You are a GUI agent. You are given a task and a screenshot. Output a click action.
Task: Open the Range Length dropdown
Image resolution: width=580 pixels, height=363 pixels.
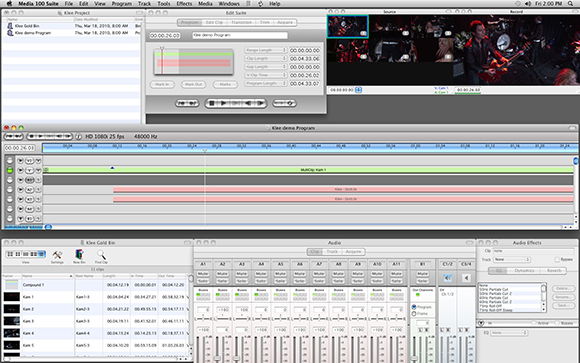coord(265,50)
